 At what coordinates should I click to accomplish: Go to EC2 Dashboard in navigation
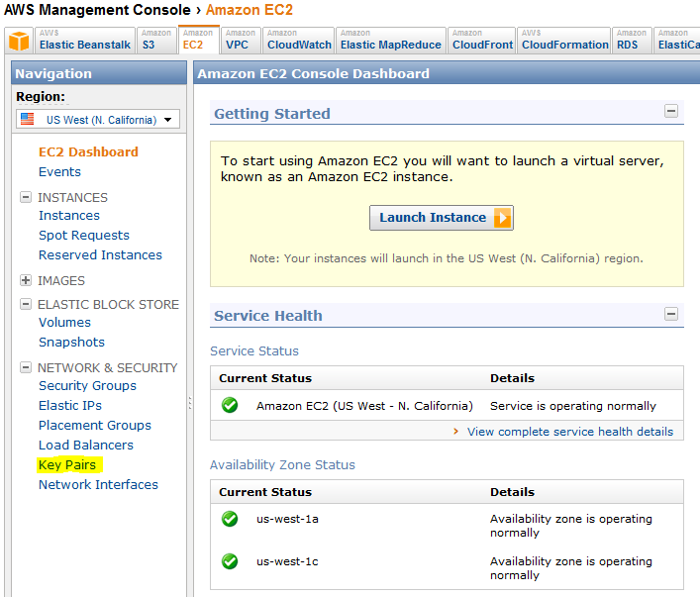[x=88, y=151]
